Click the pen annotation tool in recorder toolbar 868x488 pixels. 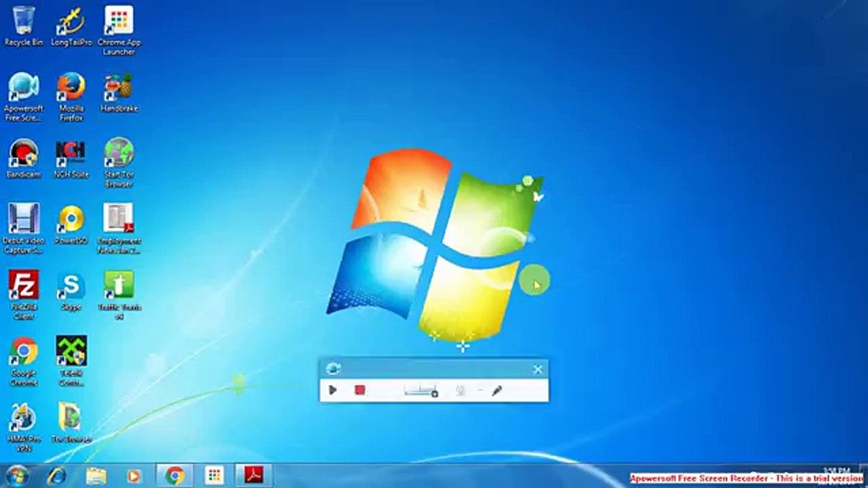pyautogui.click(x=497, y=390)
